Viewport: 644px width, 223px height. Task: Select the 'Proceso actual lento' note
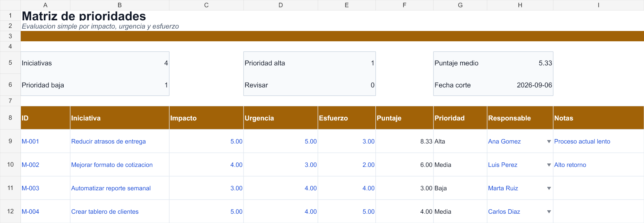[599, 141]
